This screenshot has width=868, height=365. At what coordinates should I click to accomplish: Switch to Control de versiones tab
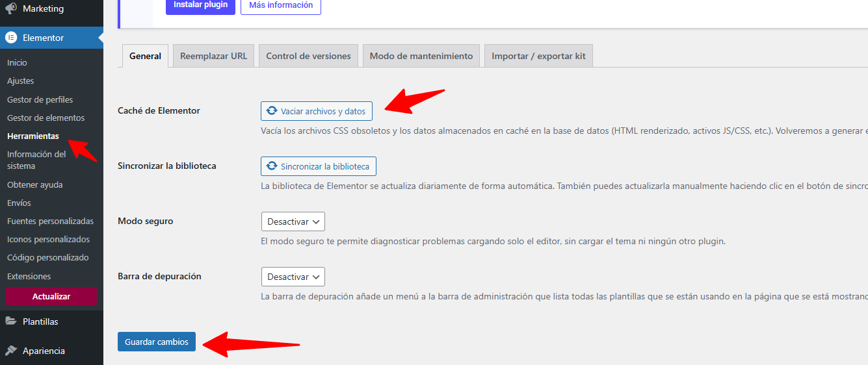coord(308,56)
